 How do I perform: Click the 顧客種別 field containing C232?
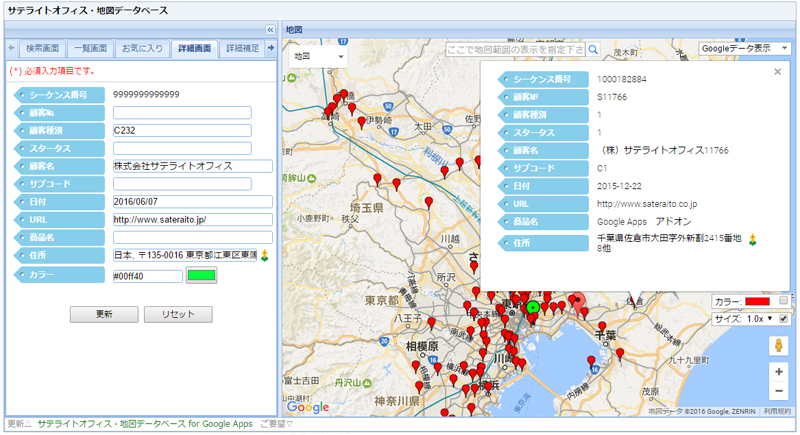[182, 131]
